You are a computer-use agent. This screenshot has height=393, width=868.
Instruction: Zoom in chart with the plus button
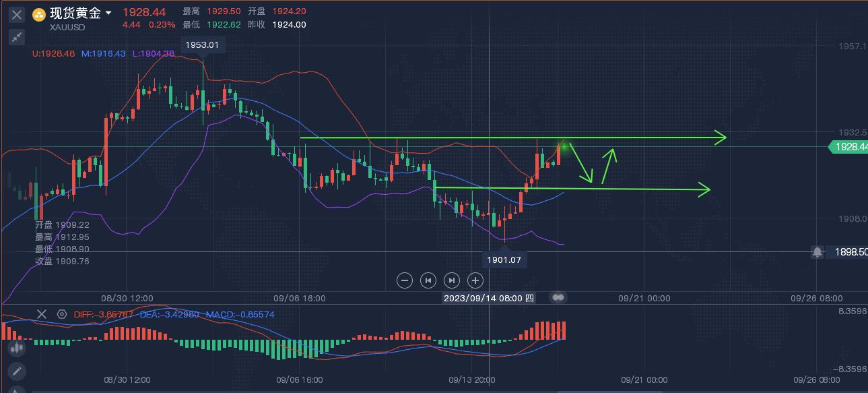[x=475, y=280]
